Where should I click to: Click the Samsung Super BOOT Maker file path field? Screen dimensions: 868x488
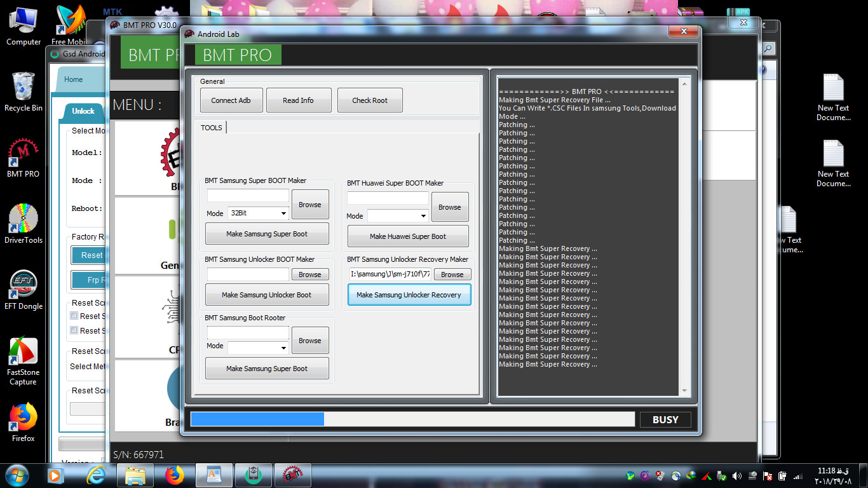(248, 196)
